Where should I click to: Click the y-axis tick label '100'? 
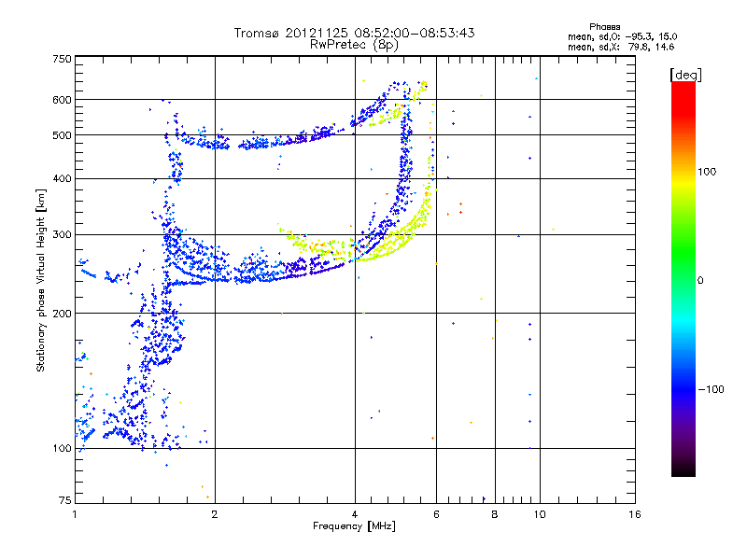tap(62, 448)
